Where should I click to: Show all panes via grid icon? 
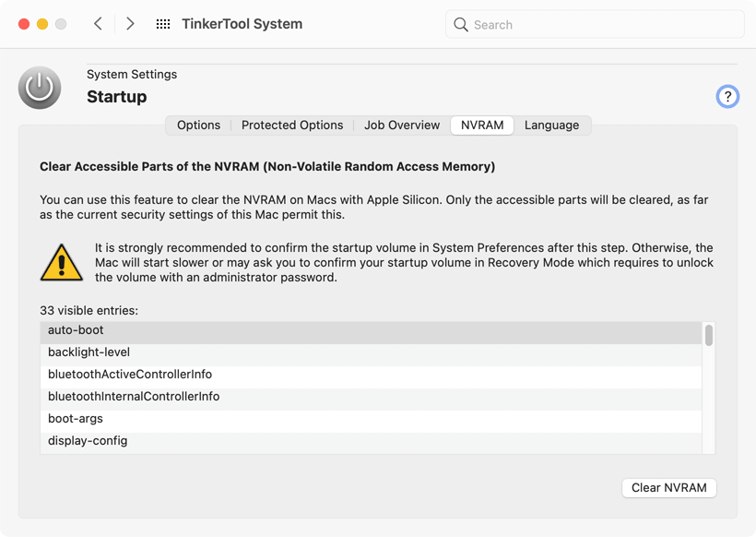click(x=163, y=24)
